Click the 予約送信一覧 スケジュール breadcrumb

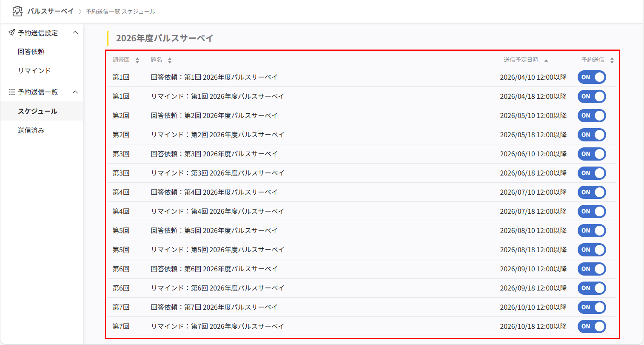[x=120, y=11]
